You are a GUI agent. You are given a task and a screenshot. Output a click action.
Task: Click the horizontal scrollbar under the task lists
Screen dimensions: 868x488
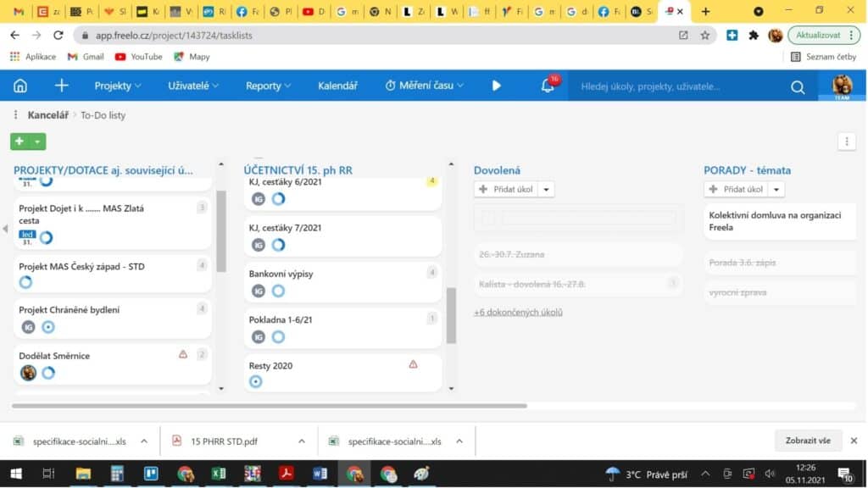(269, 406)
